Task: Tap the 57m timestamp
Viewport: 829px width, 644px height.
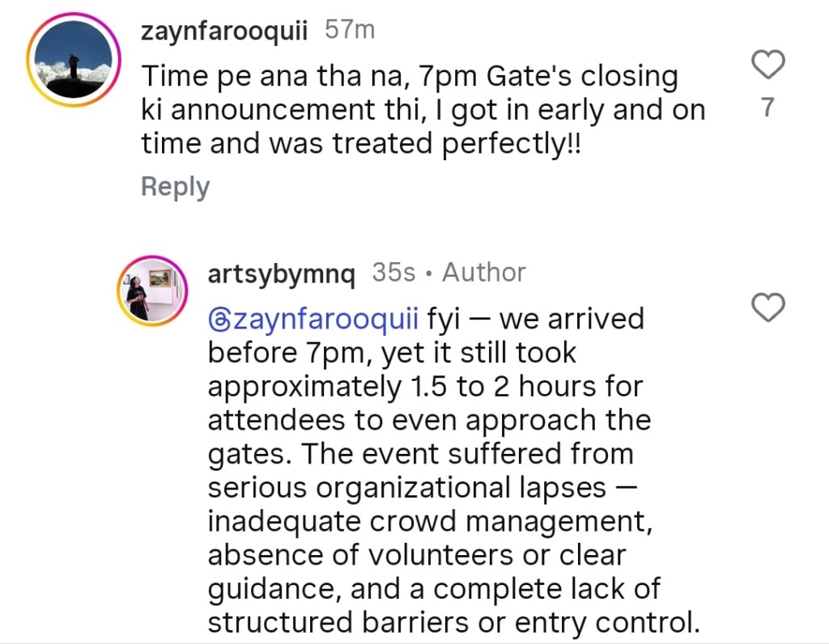Action: pyautogui.click(x=349, y=31)
